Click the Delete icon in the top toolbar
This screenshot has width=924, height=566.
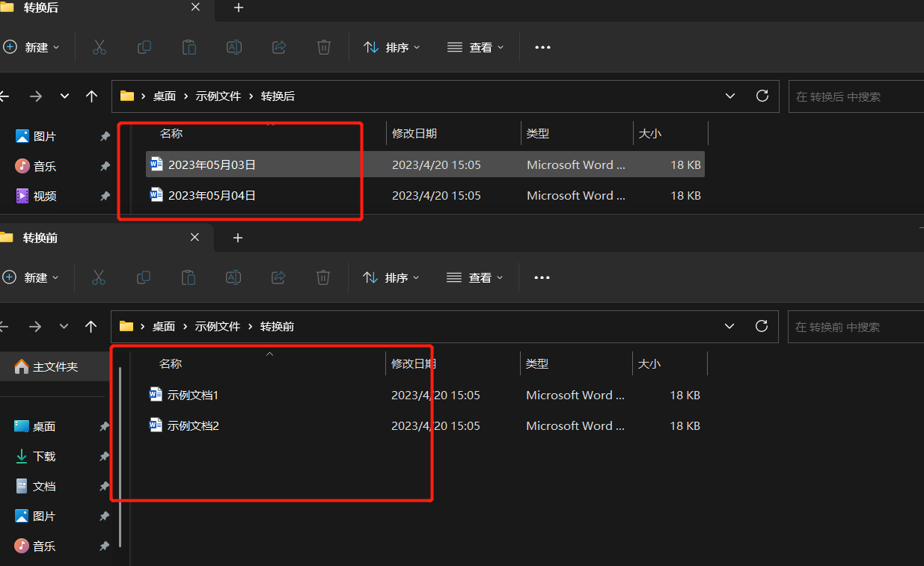tap(323, 47)
